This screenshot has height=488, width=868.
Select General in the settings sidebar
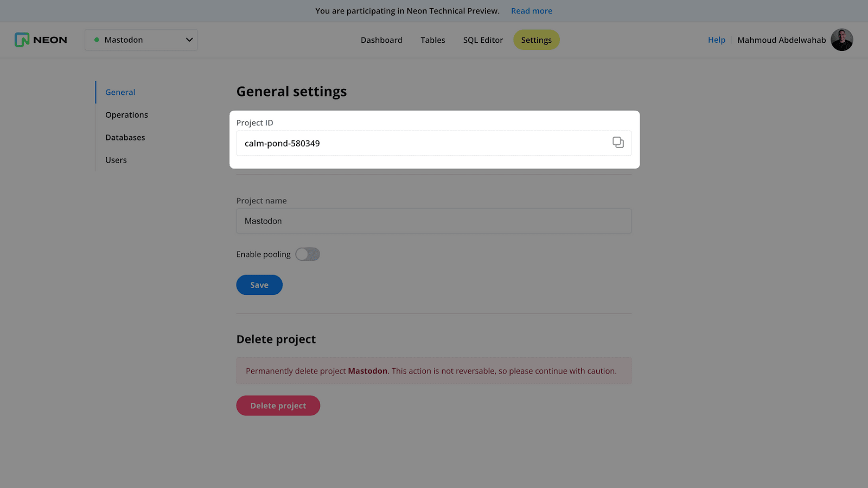pos(120,92)
